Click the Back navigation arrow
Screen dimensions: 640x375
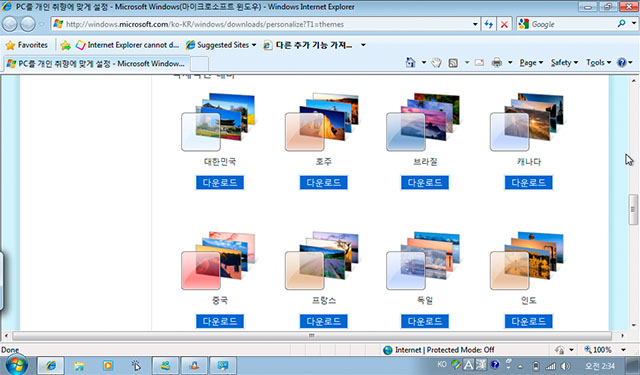click(x=9, y=24)
